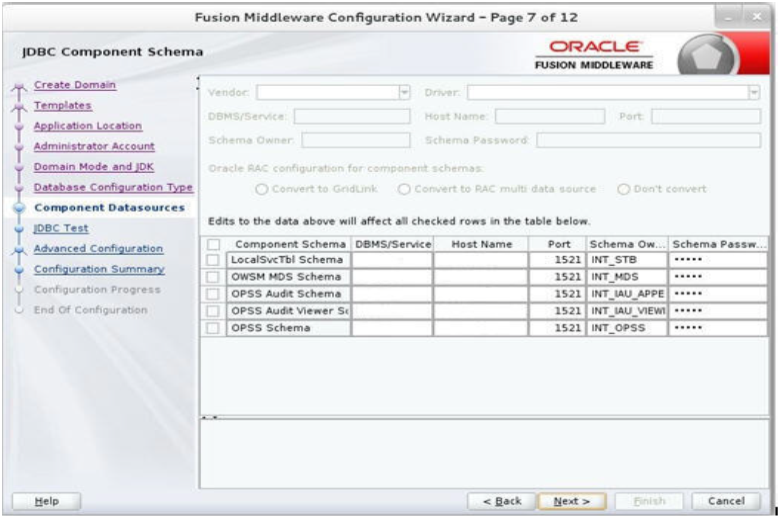Go to the JDBC Test step
Viewport: 780px width, 517px height.
(61, 228)
